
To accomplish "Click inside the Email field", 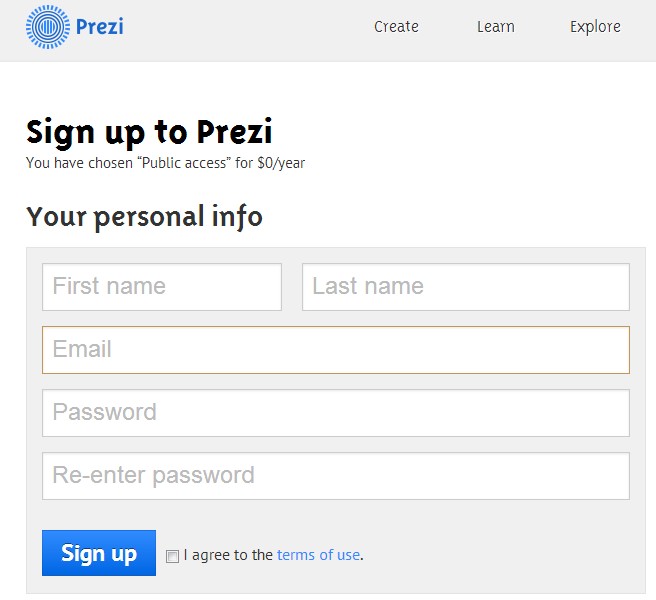I will 336,350.
